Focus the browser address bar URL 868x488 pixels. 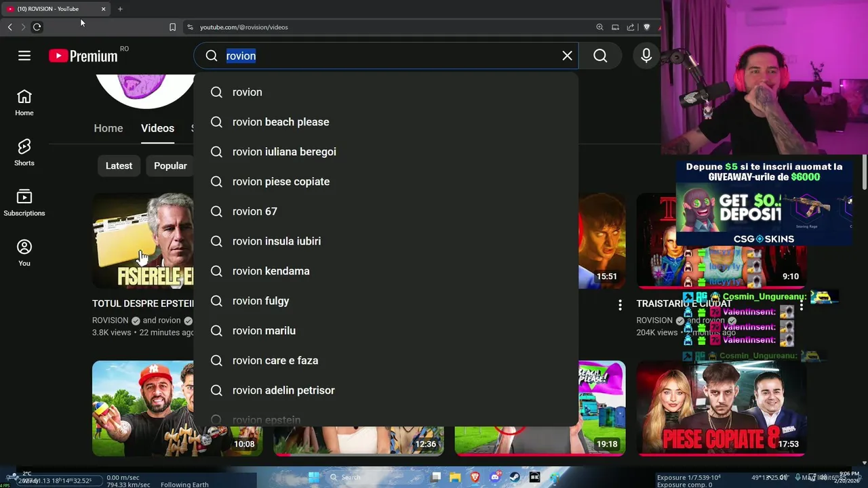(x=244, y=27)
